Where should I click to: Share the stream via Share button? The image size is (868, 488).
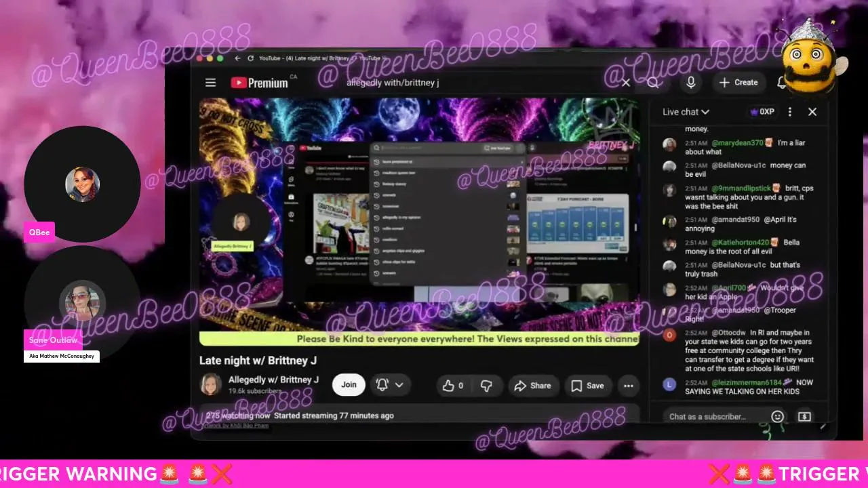click(x=532, y=386)
